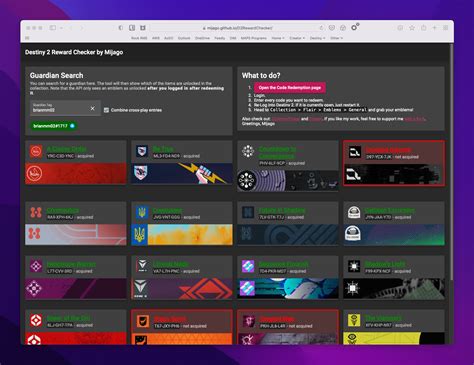
Task: Click Open the Code Redemption page button
Action: pos(290,87)
